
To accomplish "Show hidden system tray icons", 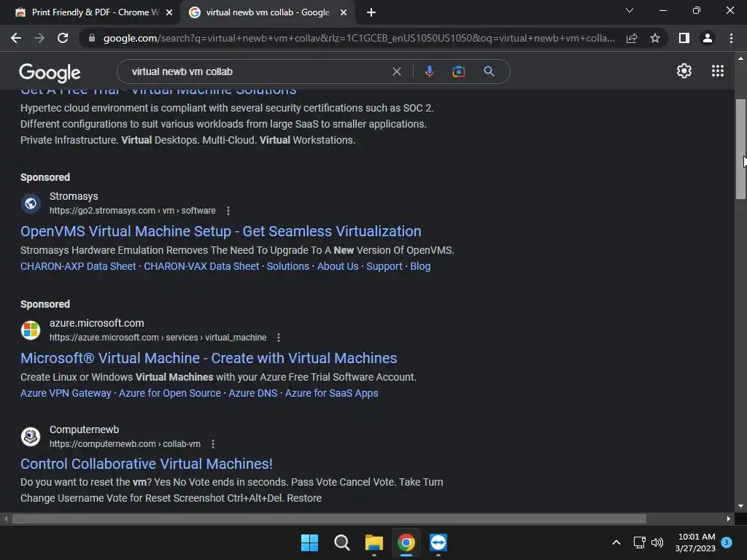I will click(x=616, y=542).
